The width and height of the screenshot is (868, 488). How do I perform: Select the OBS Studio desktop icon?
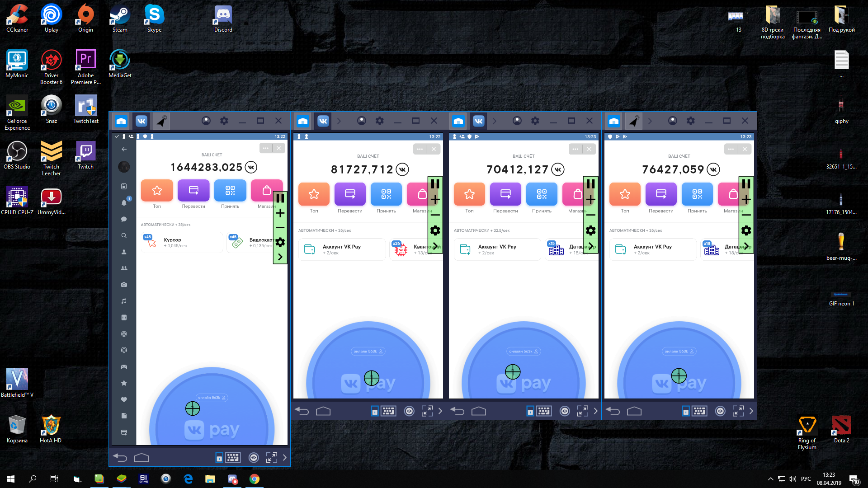coord(17,155)
